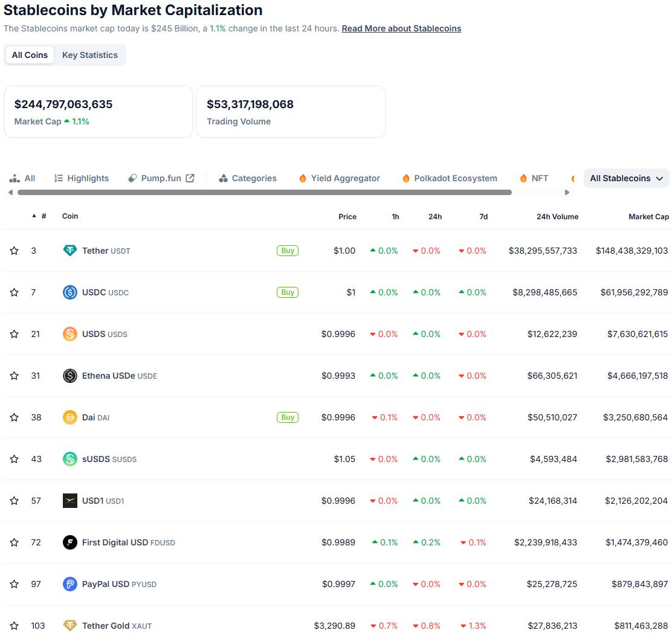Click the Ethena USDe coin logo
Screen dimensions: 672x639
click(x=70, y=376)
